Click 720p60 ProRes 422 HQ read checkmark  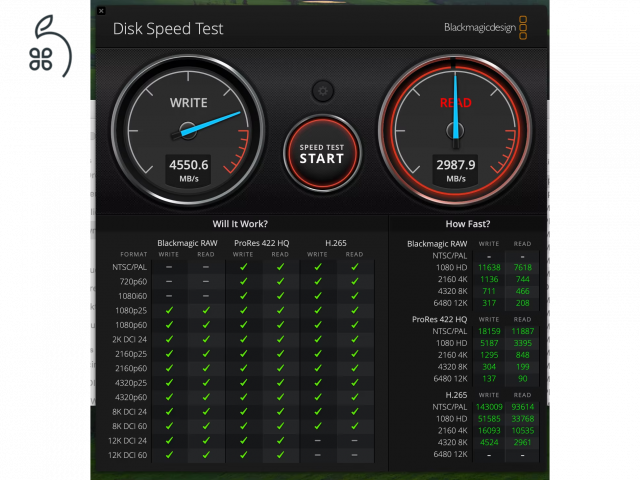click(x=280, y=281)
